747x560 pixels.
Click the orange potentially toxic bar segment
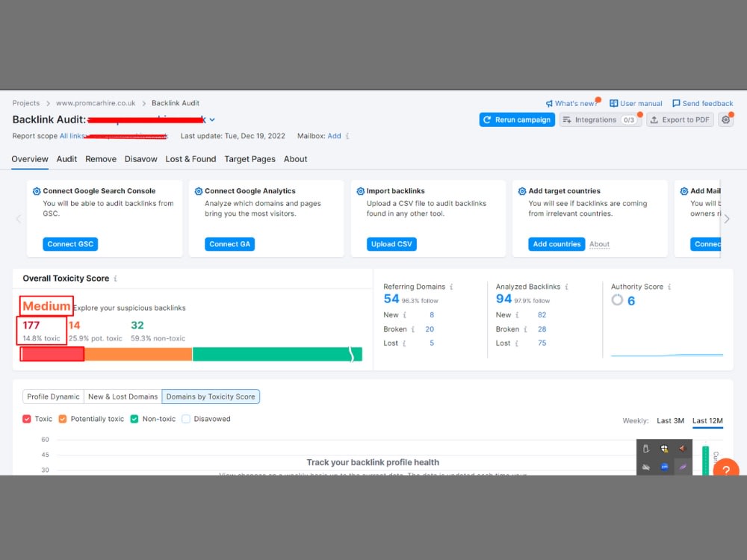click(138, 354)
